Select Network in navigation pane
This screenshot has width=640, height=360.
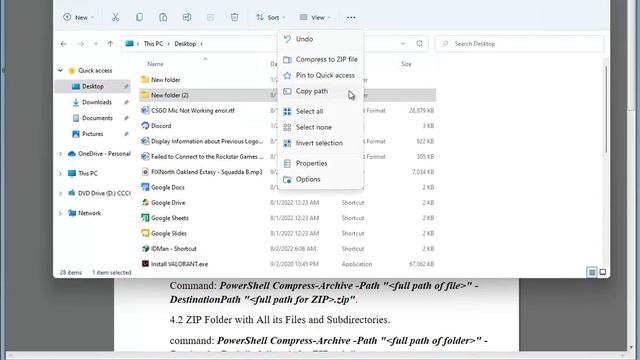pos(89,213)
